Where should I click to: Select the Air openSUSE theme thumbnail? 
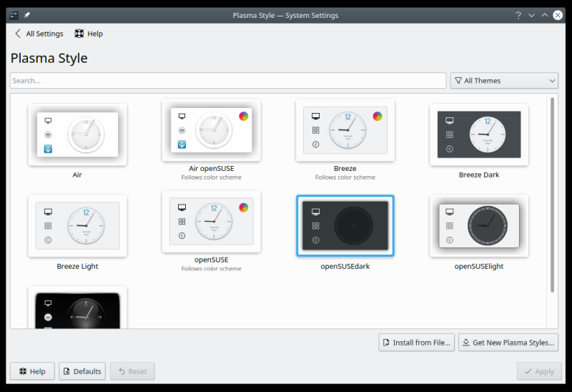pos(211,129)
